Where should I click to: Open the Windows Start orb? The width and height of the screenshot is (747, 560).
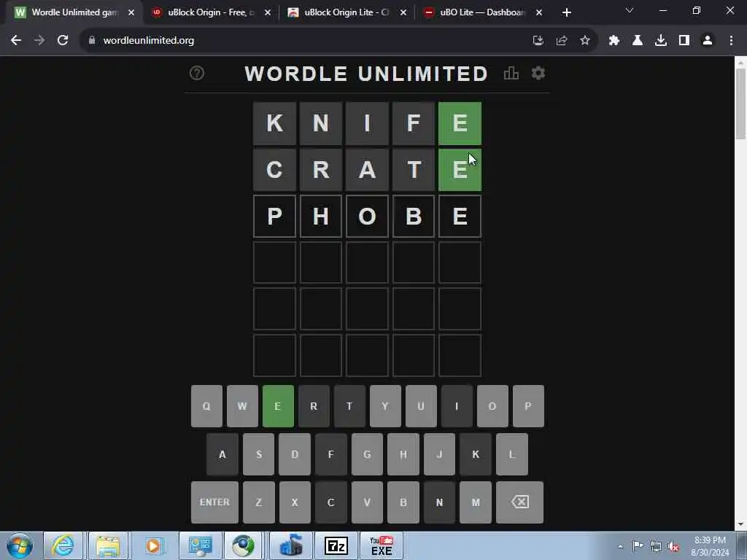[20, 545]
